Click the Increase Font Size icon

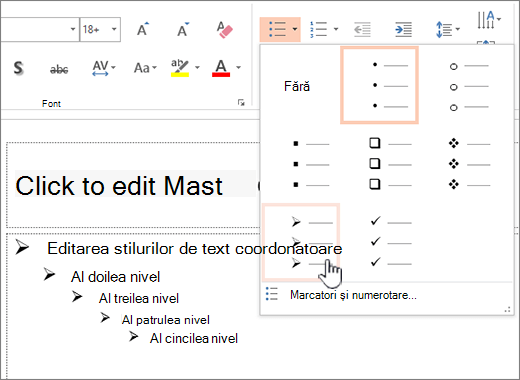pos(143,29)
